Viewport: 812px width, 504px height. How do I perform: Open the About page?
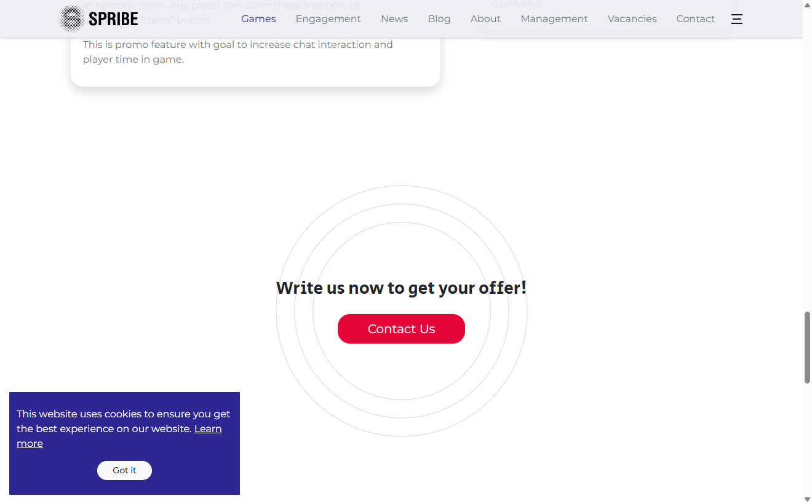(x=485, y=19)
